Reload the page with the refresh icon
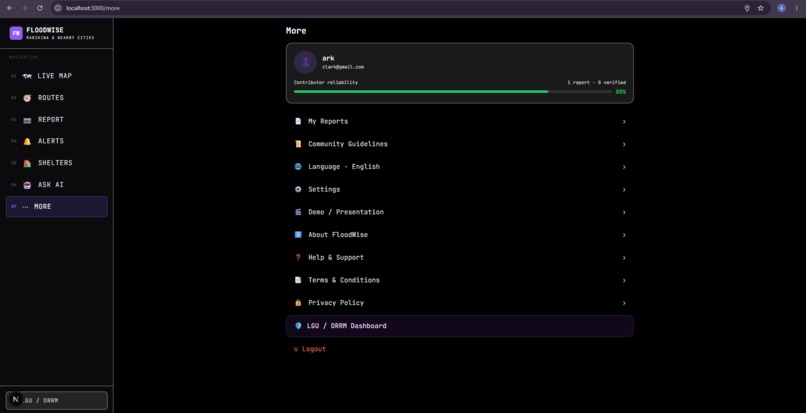Viewport: 806px width, 413px height. pyautogui.click(x=40, y=8)
